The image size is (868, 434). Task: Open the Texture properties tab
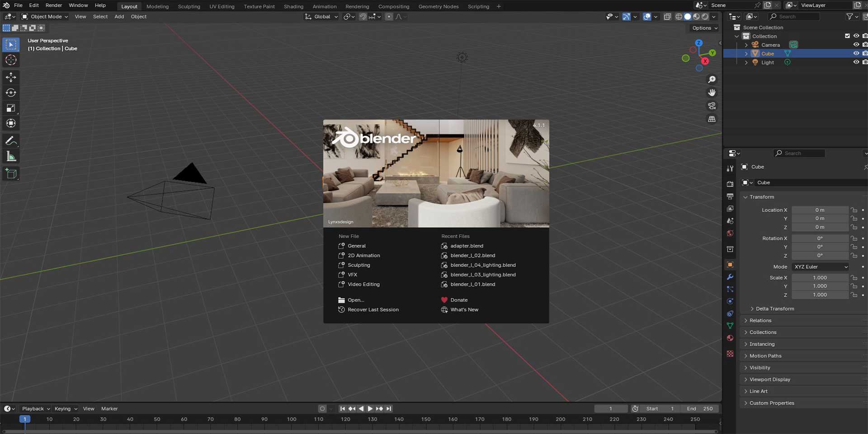730,354
